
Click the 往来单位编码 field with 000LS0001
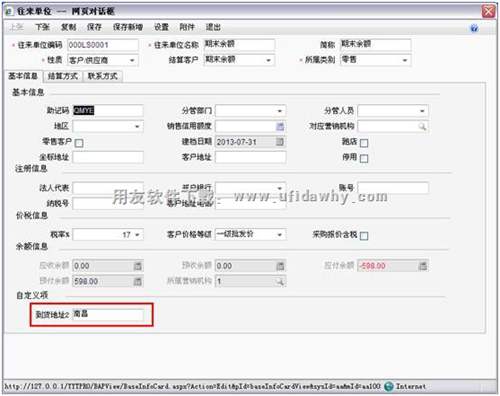click(x=103, y=45)
